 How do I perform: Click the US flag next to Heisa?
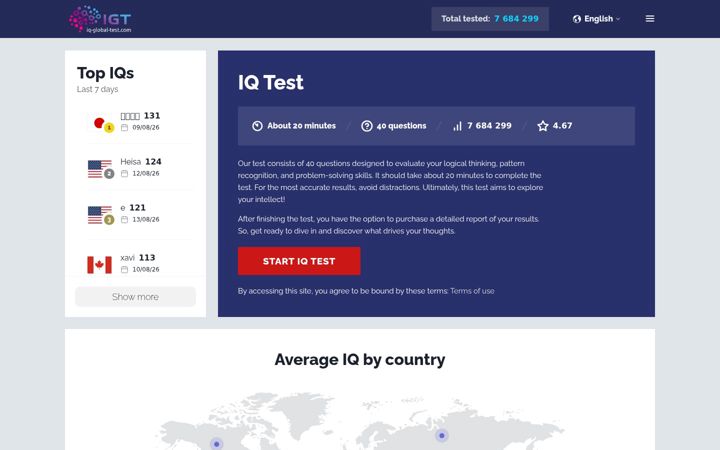coord(100,169)
